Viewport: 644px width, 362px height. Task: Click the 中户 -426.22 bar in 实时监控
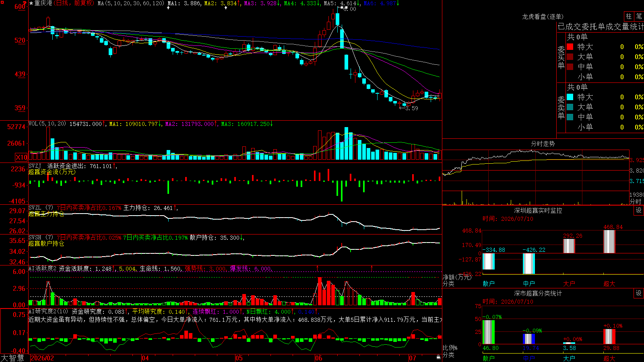(529, 263)
